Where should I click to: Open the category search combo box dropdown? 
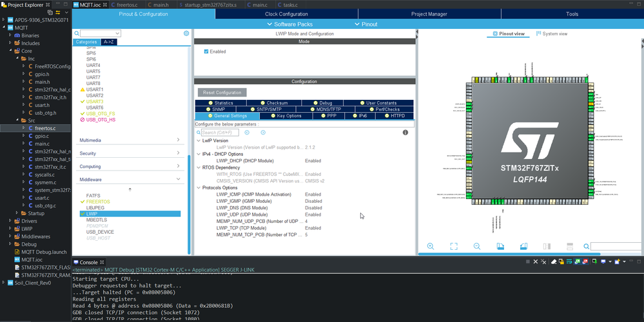117,33
